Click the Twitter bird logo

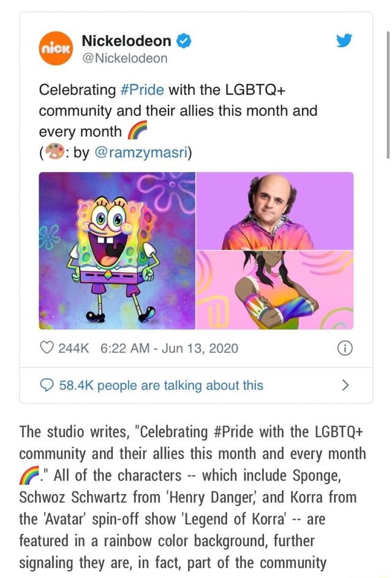345,40
